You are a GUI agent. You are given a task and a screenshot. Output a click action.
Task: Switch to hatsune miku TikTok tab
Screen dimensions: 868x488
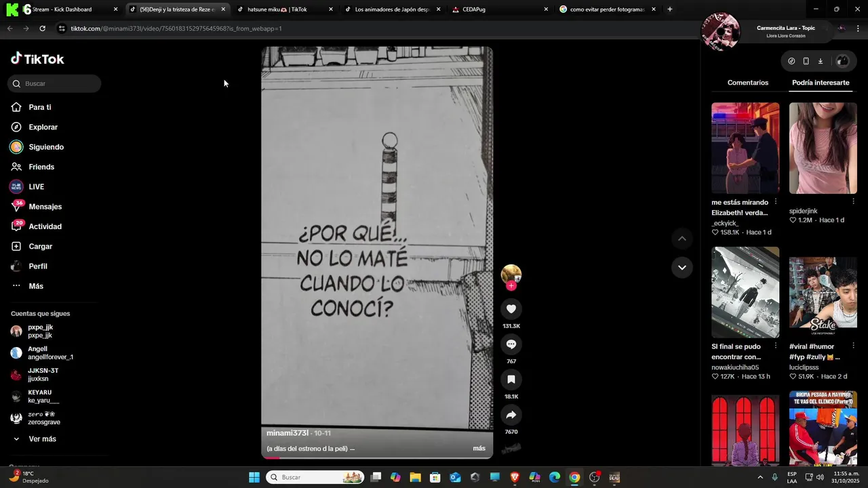tap(285, 9)
